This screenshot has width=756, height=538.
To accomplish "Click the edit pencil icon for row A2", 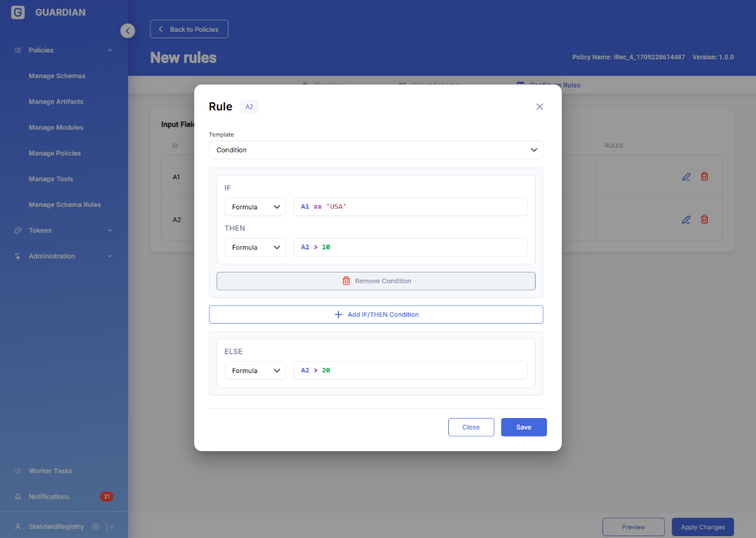I will click(x=685, y=219).
